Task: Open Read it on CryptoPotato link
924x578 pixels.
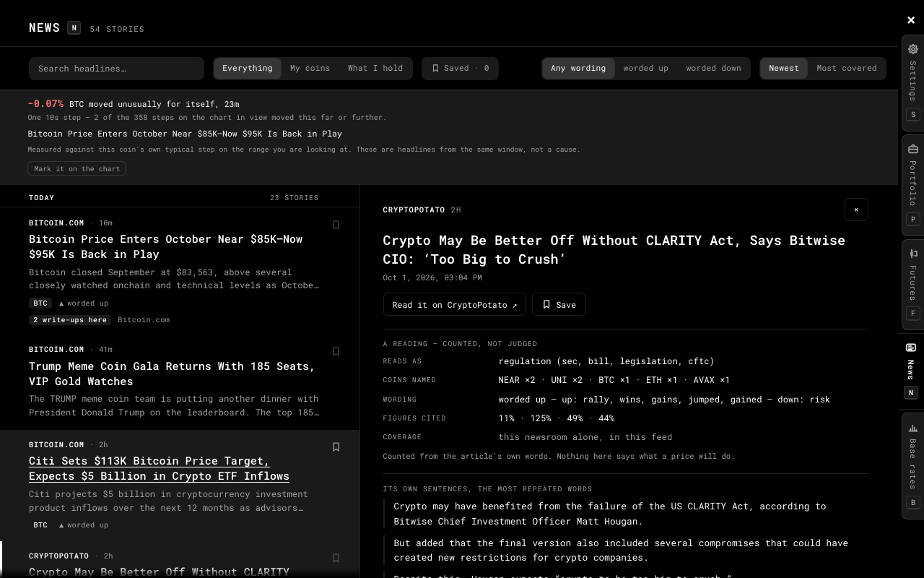Action: tap(455, 305)
